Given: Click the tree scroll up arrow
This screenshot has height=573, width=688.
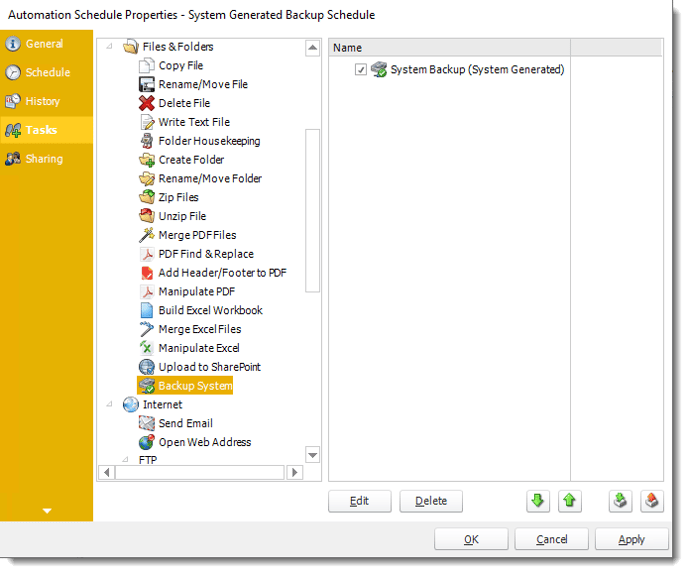Looking at the screenshot, I should [x=312, y=48].
